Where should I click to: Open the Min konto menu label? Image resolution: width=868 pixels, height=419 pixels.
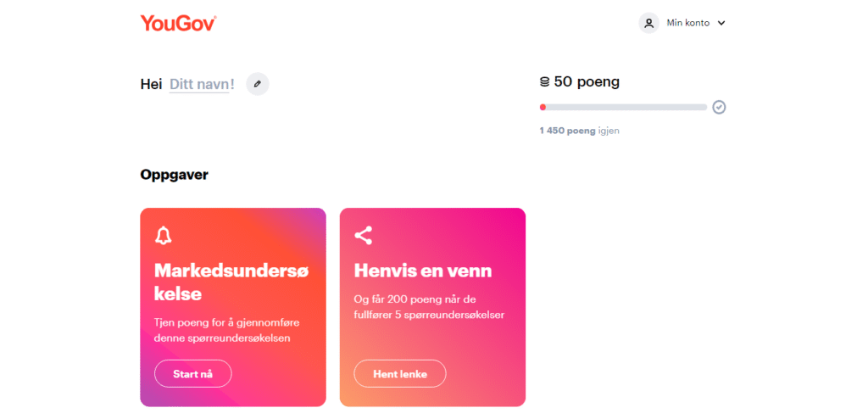pos(688,23)
